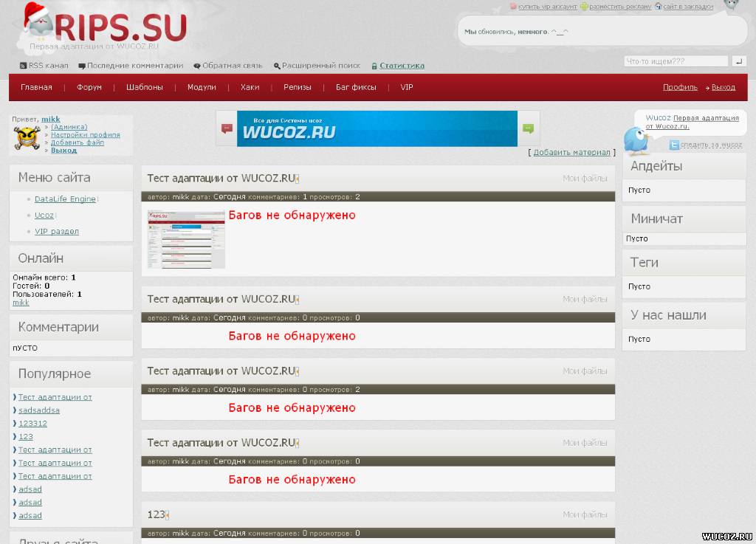
Task: Open the Релизы section
Action: pos(297,87)
